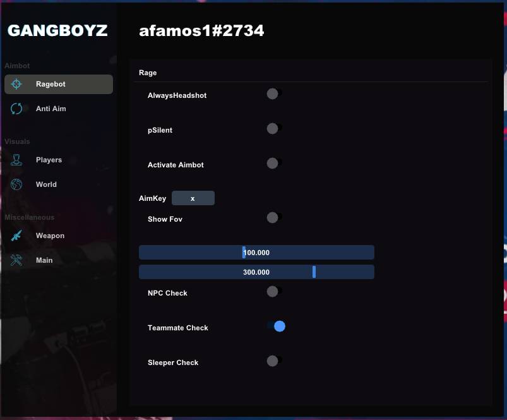This screenshot has width=507, height=420.
Task: Click the Activate Aimbot label text
Action: click(x=176, y=165)
